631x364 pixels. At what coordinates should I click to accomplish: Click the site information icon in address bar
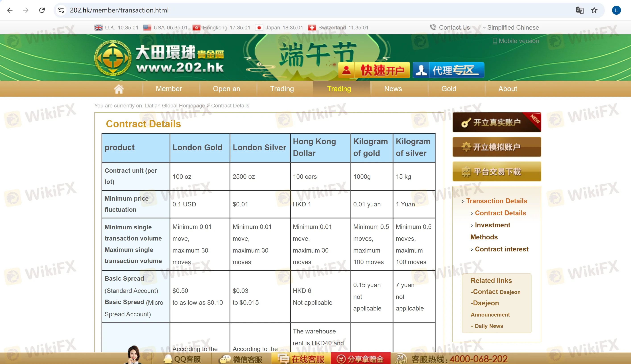coord(61,10)
